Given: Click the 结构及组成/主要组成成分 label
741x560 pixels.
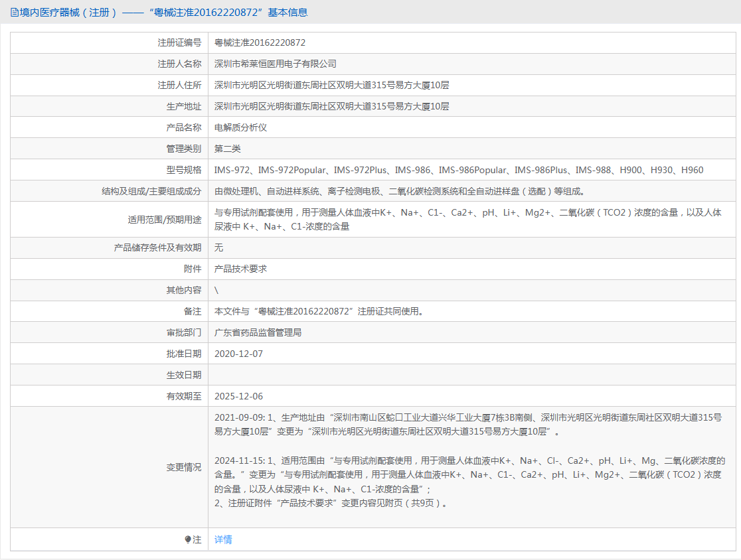Looking at the screenshot, I should (x=151, y=191).
